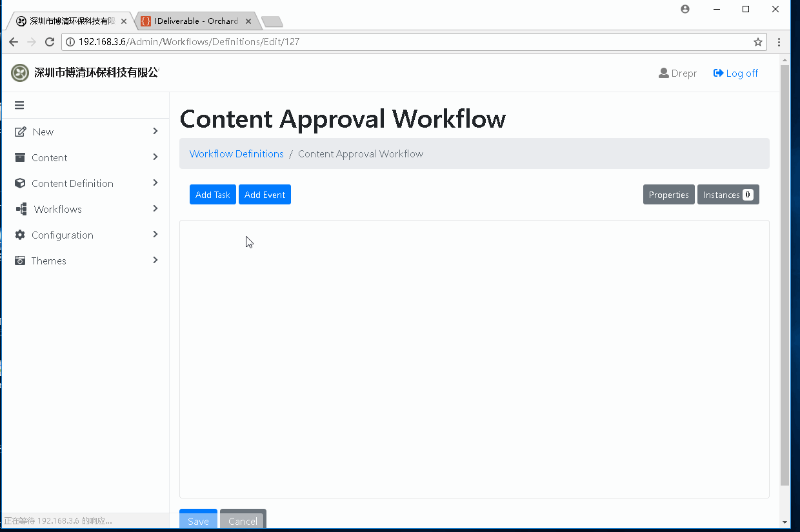Open the Workflow Definitions breadcrumb link

coord(236,153)
